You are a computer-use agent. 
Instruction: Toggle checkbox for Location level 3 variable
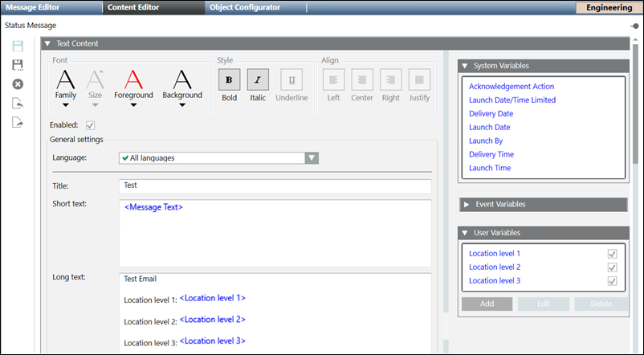pos(612,281)
